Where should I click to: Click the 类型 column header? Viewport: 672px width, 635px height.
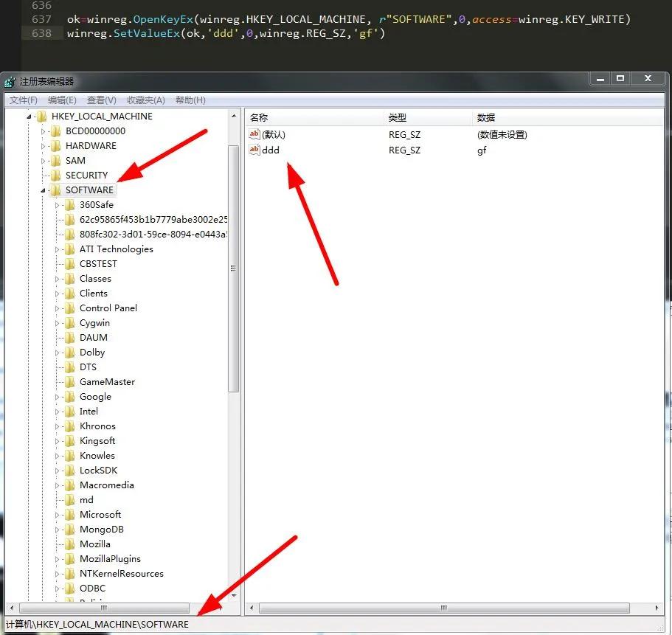[x=397, y=117]
